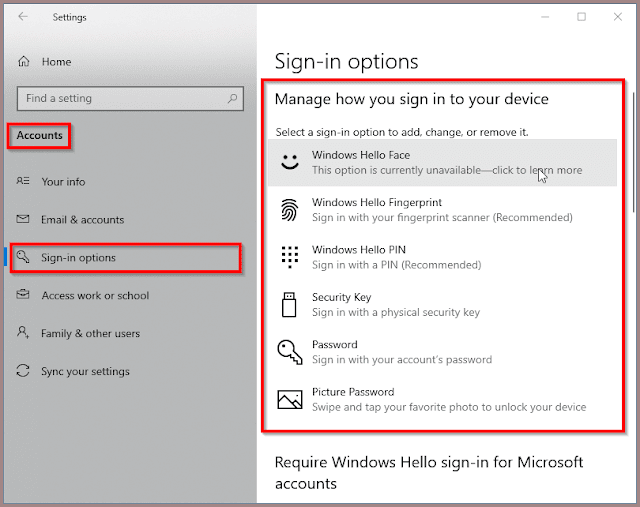Expand the Windows Hello Face option
This screenshot has width=640, height=507.
point(442,162)
